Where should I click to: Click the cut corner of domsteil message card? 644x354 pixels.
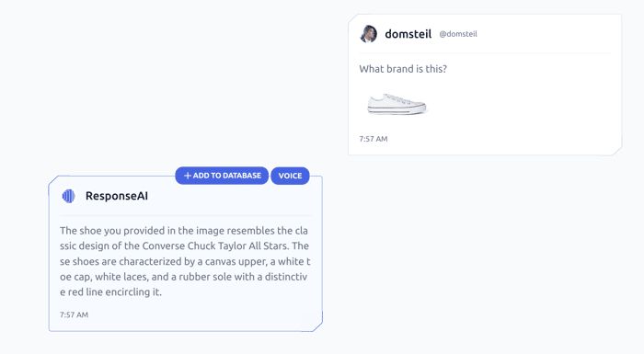click(616, 150)
